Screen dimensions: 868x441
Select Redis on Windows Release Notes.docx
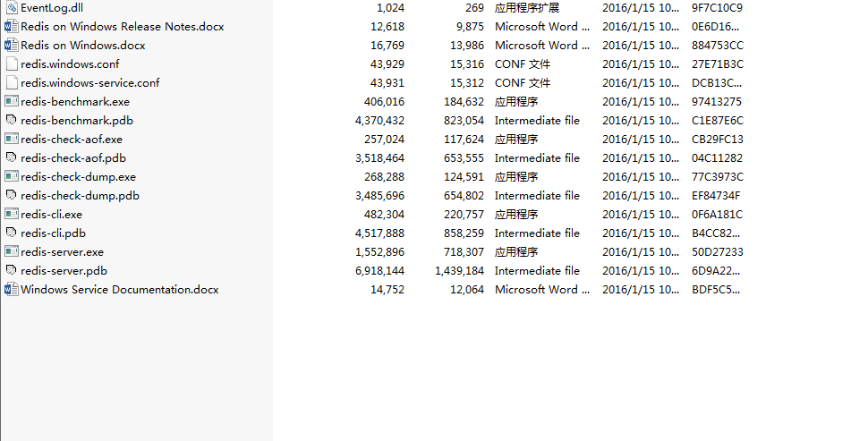coord(122,26)
